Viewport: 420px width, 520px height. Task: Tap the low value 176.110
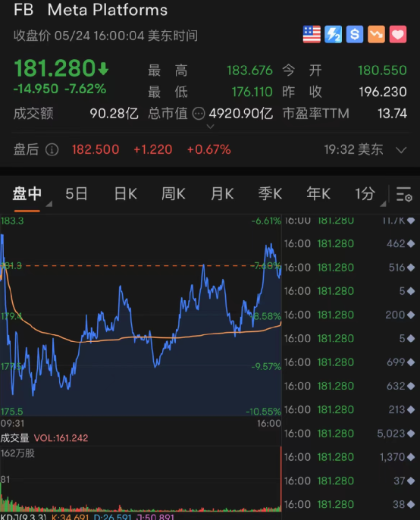click(x=252, y=92)
